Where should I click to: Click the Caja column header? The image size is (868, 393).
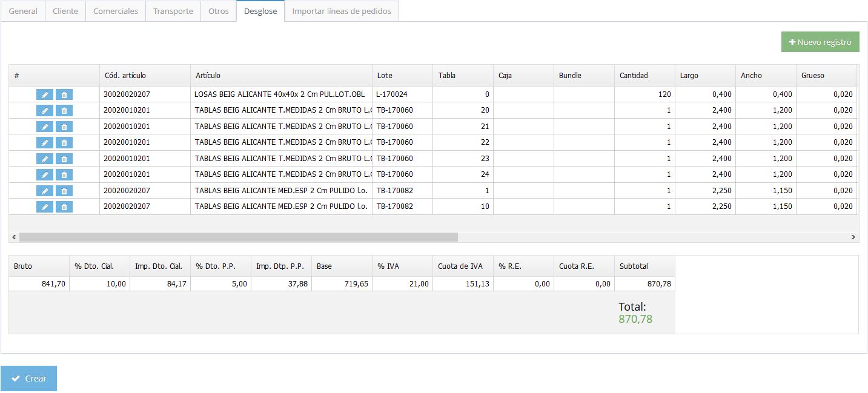coord(524,76)
